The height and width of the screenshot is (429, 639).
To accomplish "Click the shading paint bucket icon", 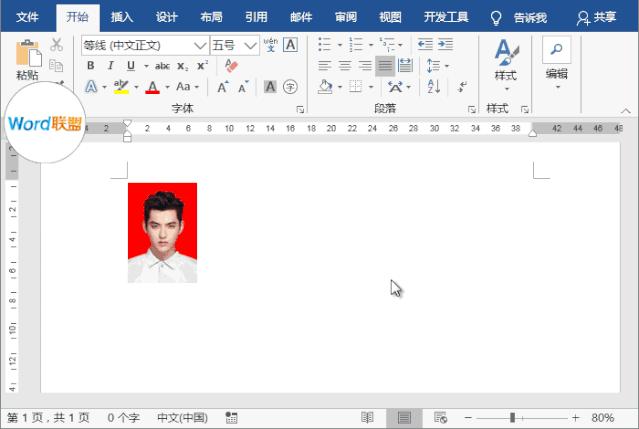I will (x=325, y=87).
